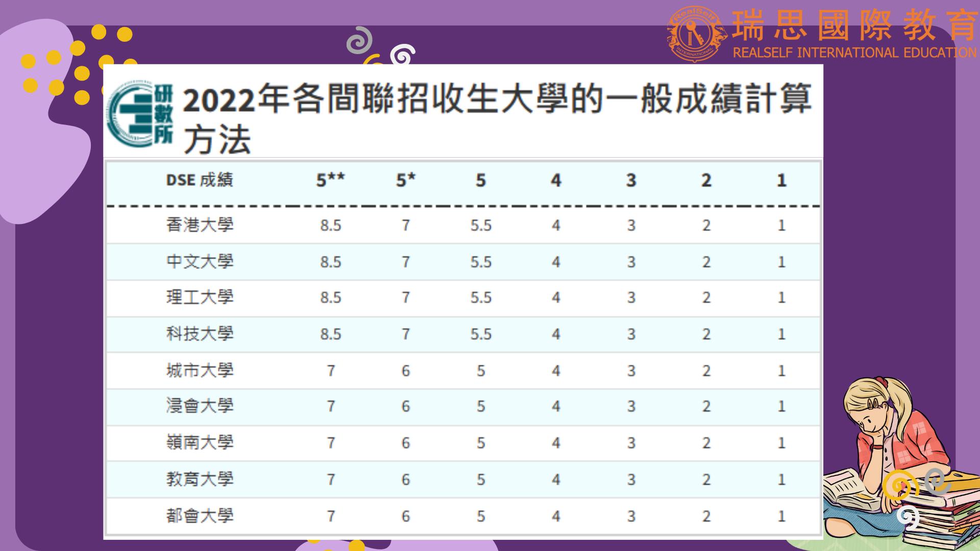Viewport: 980px width, 551px height.
Task: Click the 5* value 6 for 浸會大學
Action: click(x=406, y=407)
